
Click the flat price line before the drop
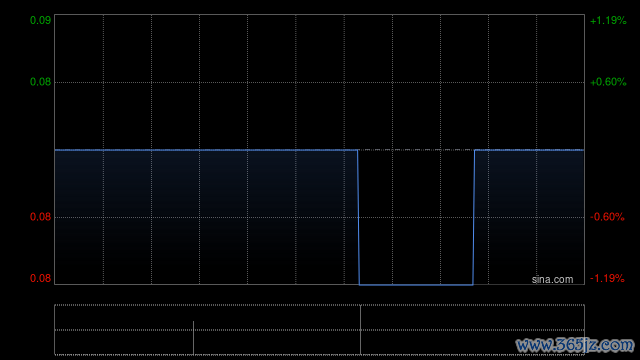206,150
